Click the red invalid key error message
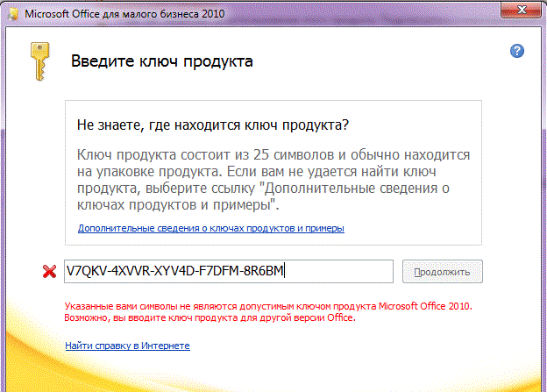The image size is (547, 392). tap(268, 311)
